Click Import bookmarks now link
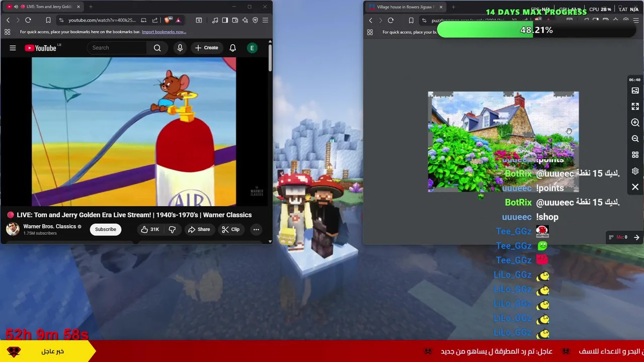Viewport: 644px width, 362px height. tap(164, 32)
